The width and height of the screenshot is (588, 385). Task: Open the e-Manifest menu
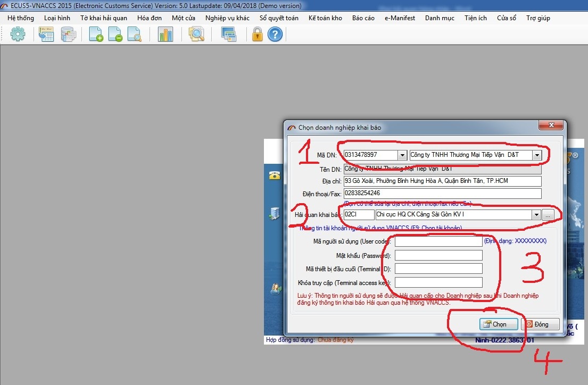(400, 18)
